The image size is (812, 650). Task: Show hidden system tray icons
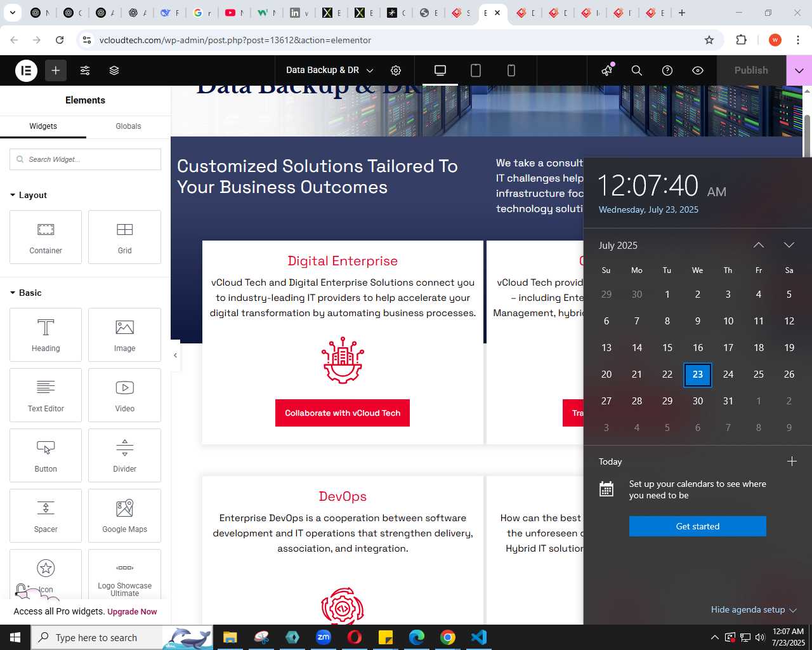pyautogui.click(x=714, y=637)
